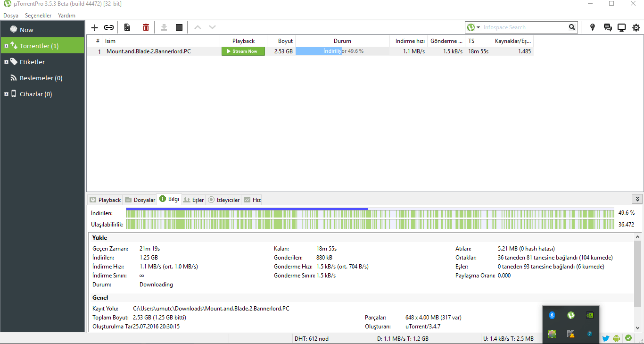Switch to the Playback tab

point(105,200)
